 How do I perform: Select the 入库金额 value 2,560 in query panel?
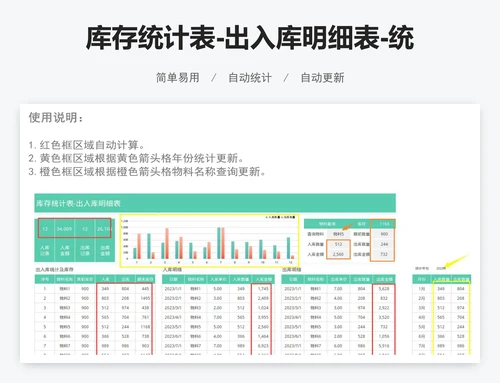[x=338, y=254]
